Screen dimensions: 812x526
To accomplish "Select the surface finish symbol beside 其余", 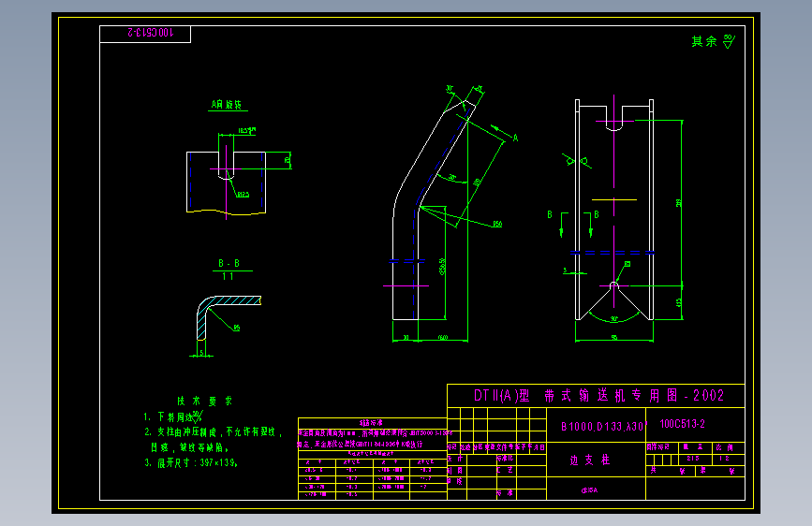I will tap(729, 41).
